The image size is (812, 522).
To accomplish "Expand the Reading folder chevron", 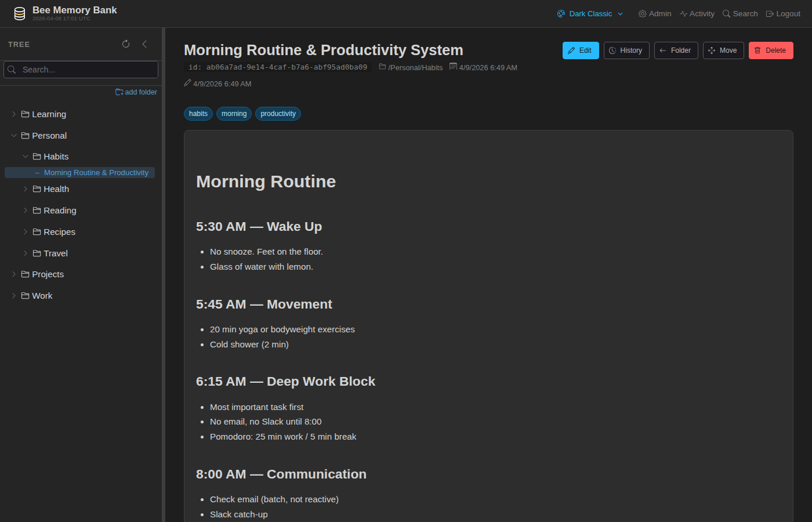I will 26,211.
